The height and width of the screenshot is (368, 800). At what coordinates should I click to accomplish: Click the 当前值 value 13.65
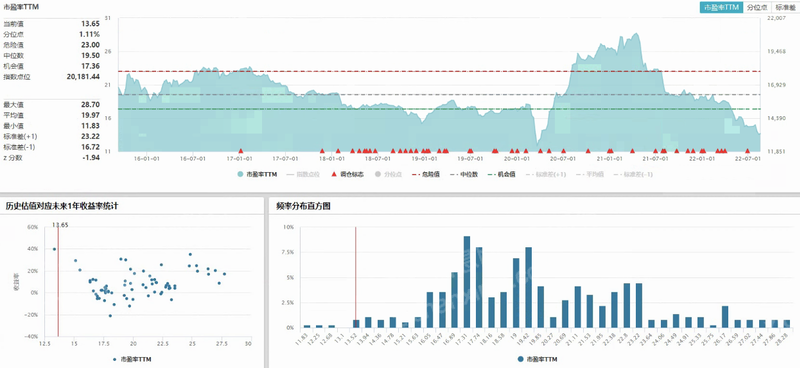tap(90, 23)
